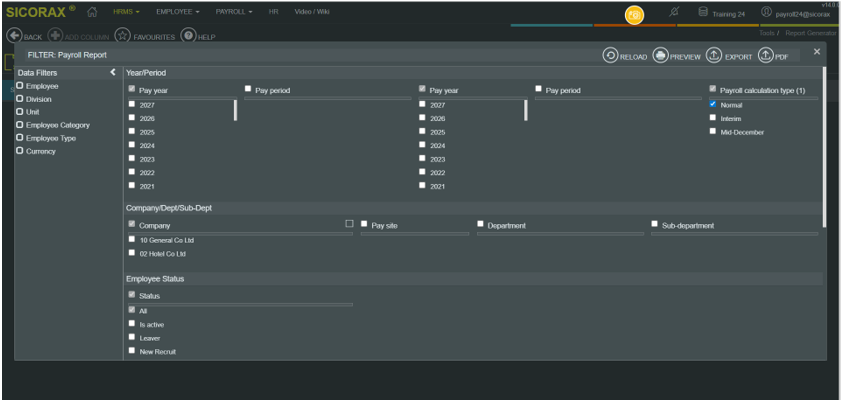This screenshot has height=401, width=841.
Task: Click the Add Column plus icon
Action: [55, 36]
